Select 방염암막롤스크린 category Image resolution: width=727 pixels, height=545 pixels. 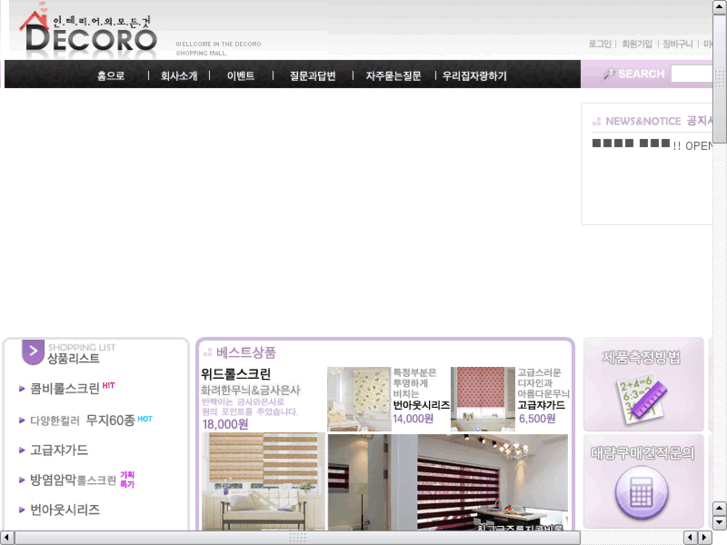pos(73,480)
